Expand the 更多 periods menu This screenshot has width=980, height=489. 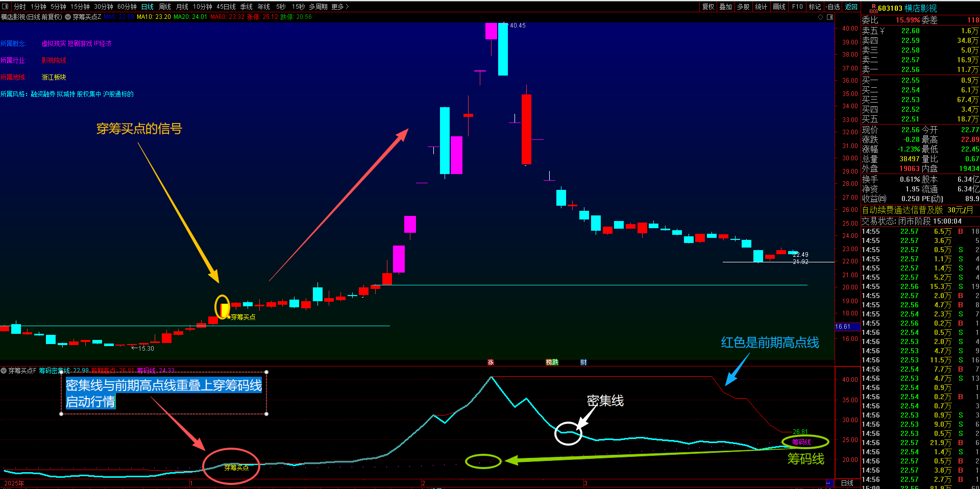point(340,7)
